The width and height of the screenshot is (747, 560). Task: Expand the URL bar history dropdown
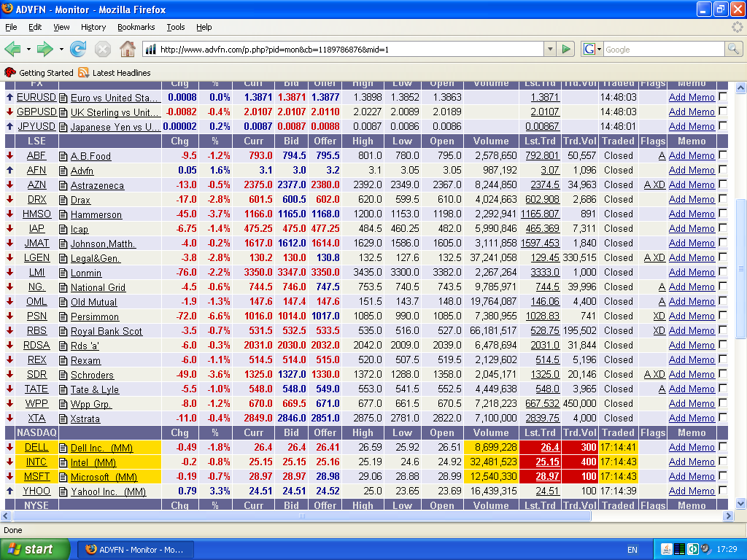pos(550,50)
